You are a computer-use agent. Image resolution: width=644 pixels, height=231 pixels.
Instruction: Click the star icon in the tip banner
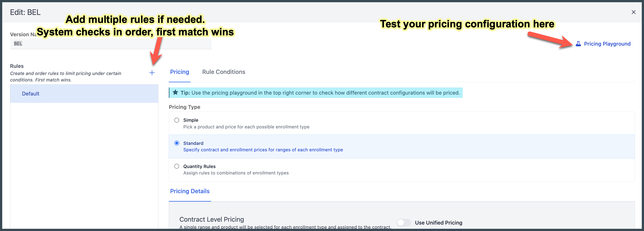(175, 93)
